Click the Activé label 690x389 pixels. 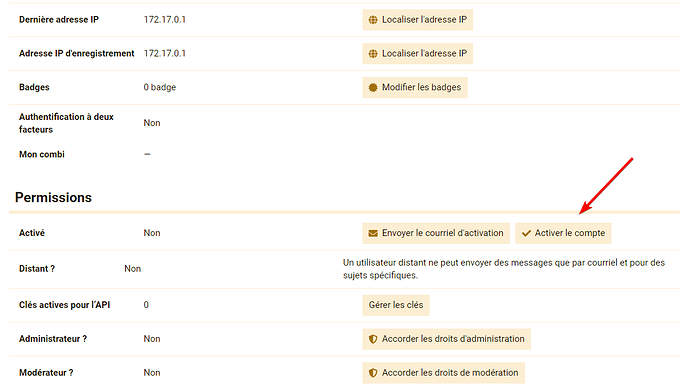coord(32,233)
